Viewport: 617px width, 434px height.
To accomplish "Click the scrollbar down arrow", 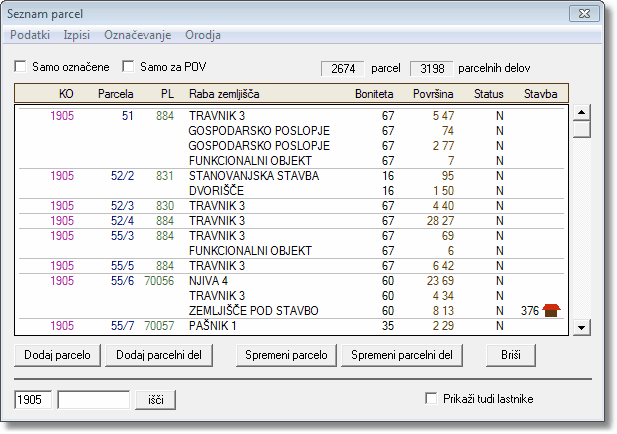I will point(581,327).
